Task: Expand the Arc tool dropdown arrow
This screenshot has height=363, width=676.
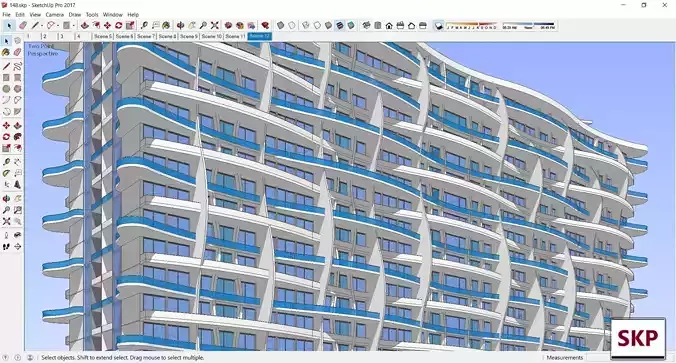Action: point(58,26)
